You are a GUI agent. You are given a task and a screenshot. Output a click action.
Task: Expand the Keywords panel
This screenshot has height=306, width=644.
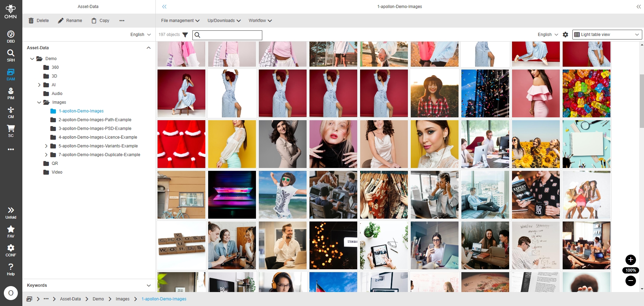[149, 285]
